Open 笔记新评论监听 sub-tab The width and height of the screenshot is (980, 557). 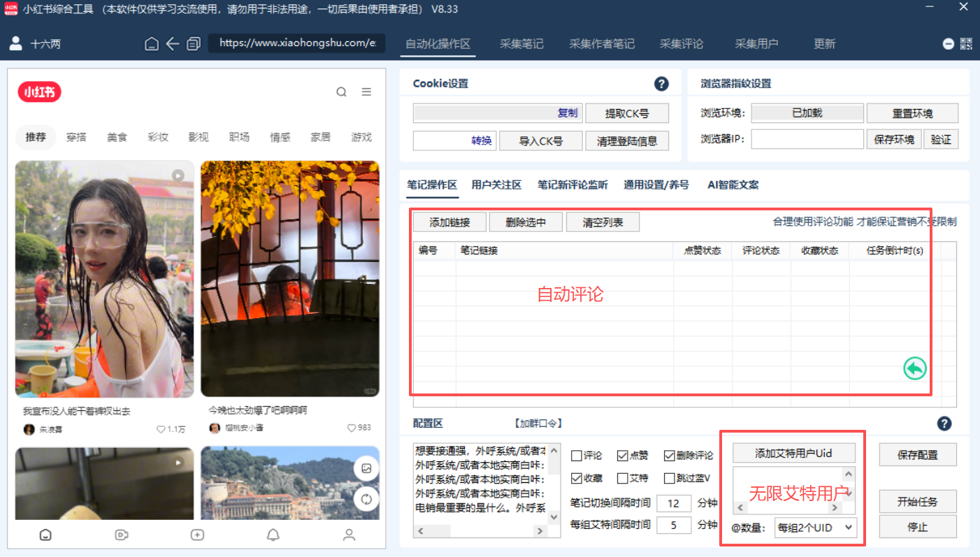coord(572,185)
